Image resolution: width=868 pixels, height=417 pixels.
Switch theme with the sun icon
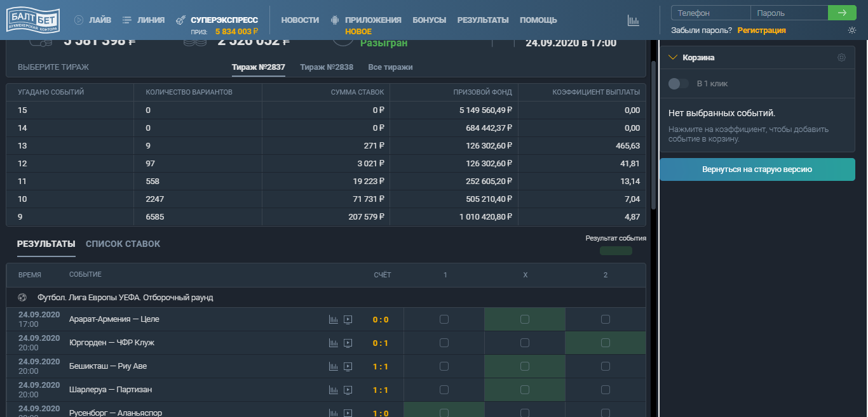pos(851,30)
